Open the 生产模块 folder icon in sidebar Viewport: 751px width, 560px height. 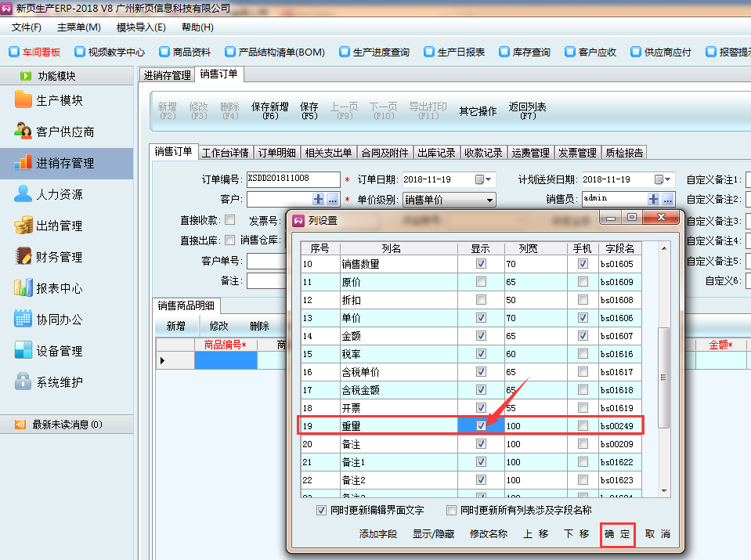click(23, 100)
